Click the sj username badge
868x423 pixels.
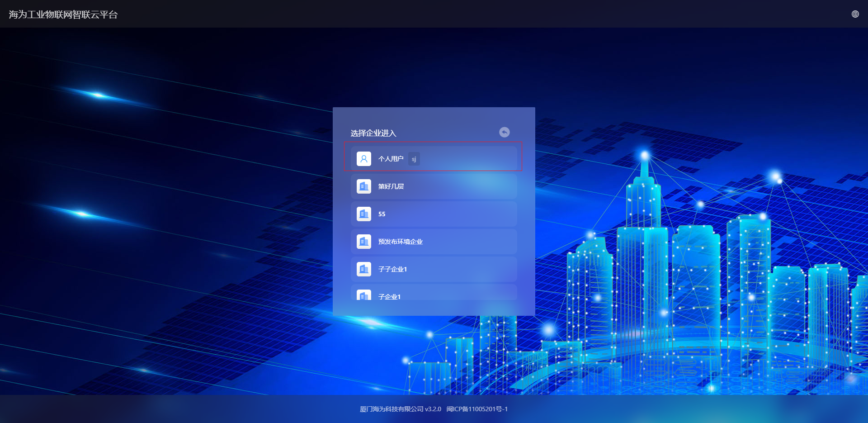coord(414,159)
